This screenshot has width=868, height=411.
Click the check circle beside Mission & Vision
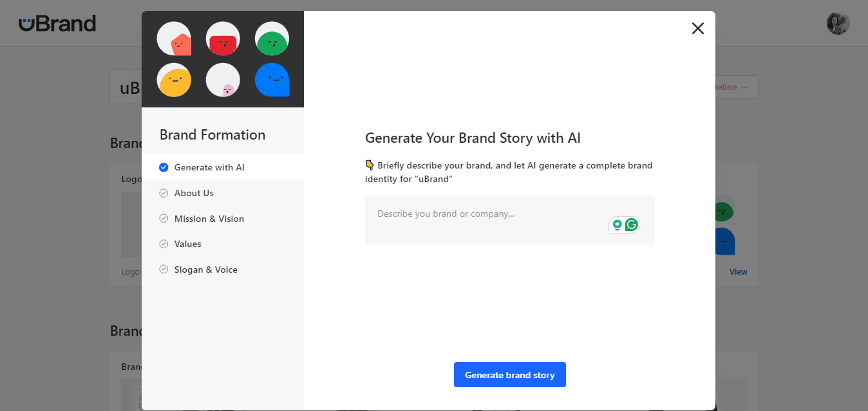(x=164, y=219)
